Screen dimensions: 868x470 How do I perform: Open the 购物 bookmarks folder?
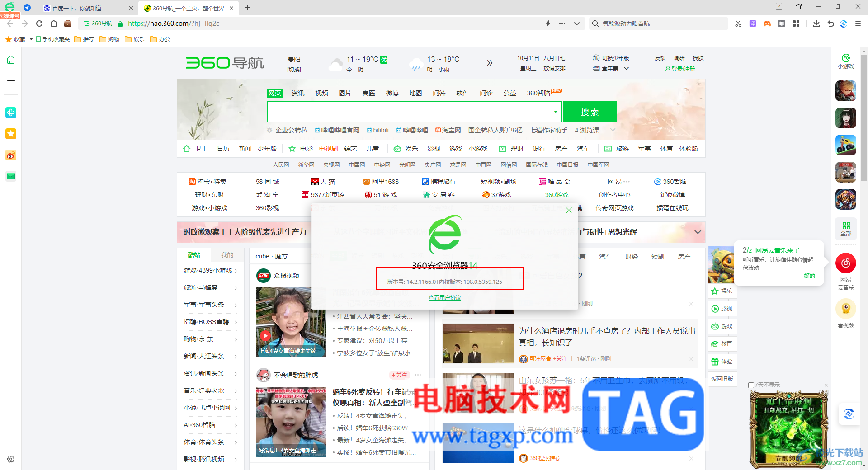(x=109, y=39)
